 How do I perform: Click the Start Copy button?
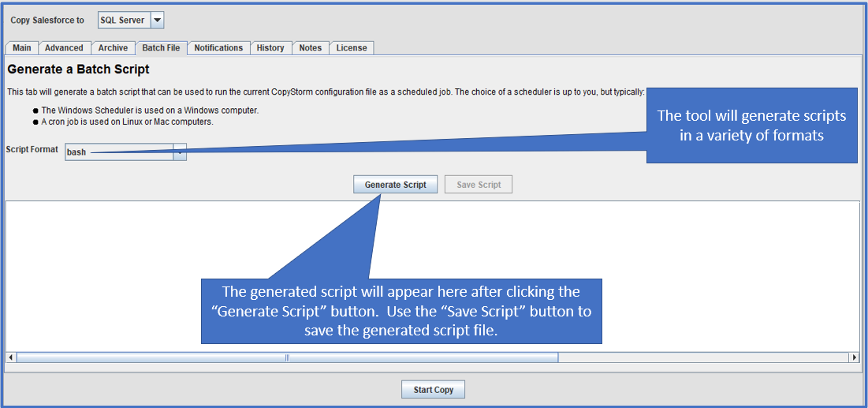(x=434, y=390)
